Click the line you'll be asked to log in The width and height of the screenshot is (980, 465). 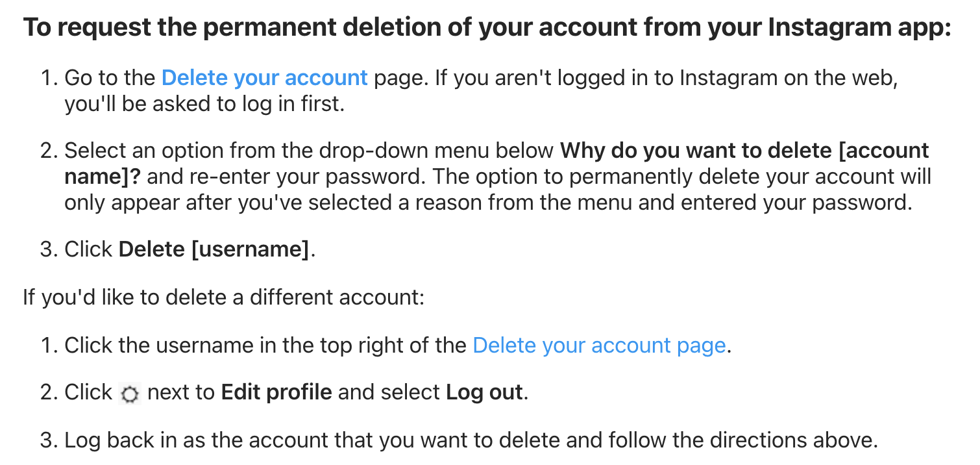click(x=204, y=104)
